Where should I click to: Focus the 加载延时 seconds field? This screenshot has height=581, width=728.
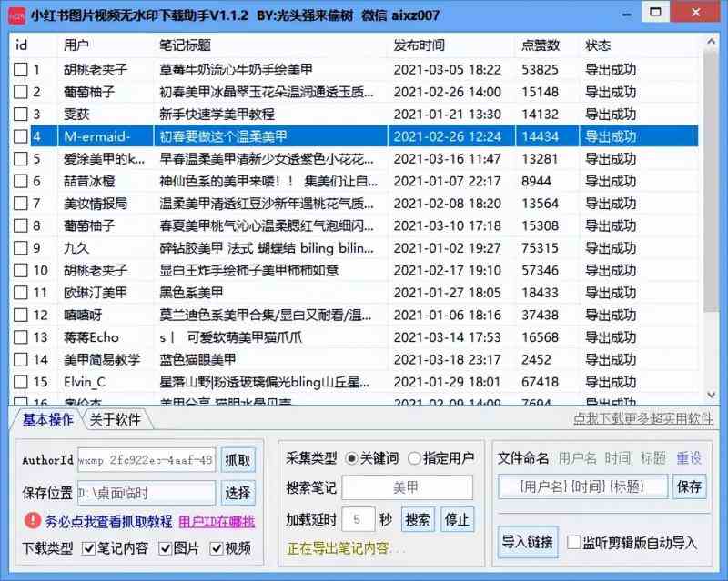(358, 519)
